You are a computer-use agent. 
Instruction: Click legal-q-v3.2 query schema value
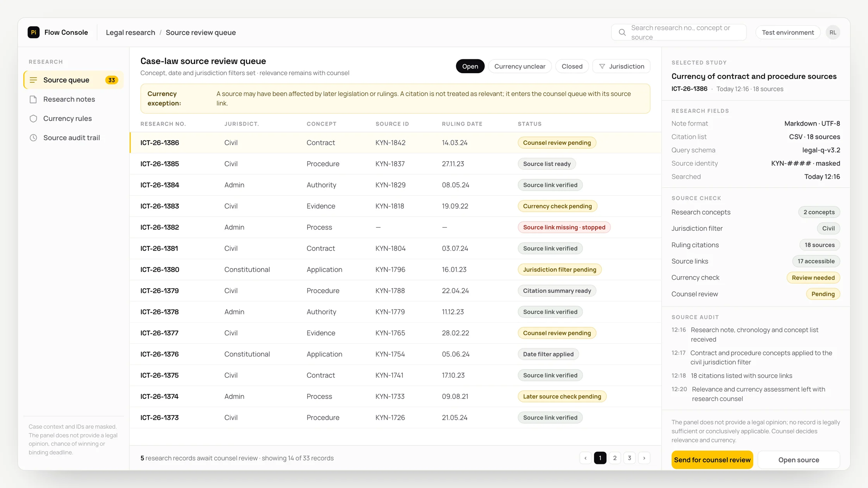pos(821,150)
